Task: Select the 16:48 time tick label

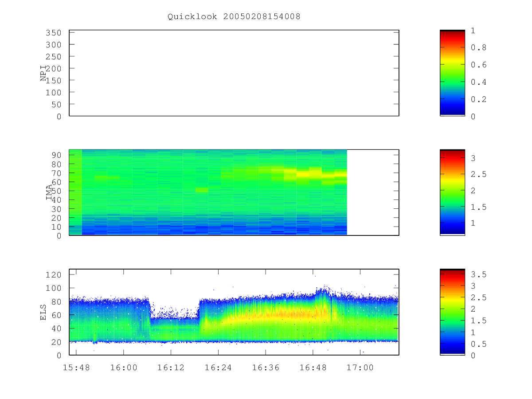Action: pyautogui.click(x=313, y=368)
